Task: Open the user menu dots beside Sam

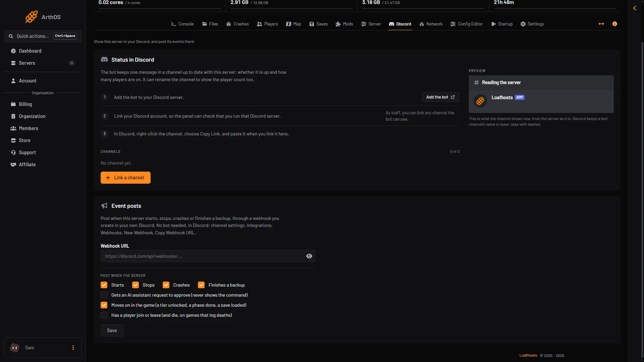Action: coord(73,348)
